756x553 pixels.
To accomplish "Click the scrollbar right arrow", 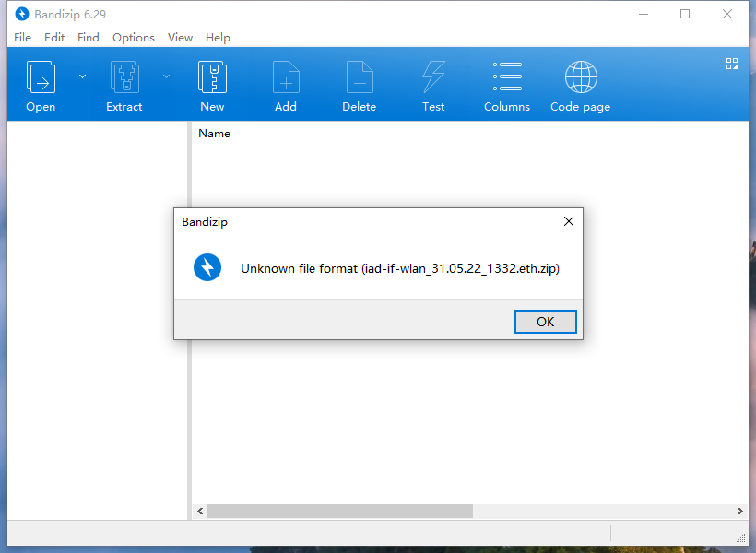I will pos(740,511).
